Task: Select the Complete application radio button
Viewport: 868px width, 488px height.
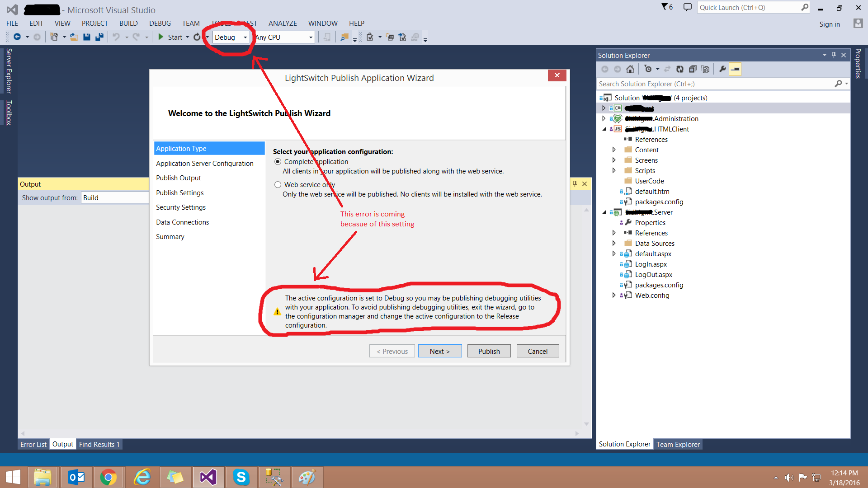Action: 278,162
